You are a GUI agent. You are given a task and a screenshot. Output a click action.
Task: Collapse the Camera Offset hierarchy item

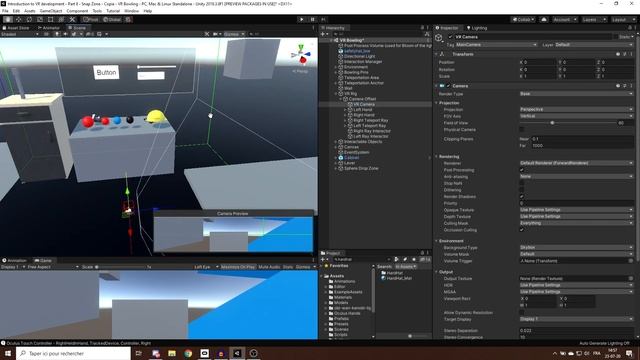(340, 99)
